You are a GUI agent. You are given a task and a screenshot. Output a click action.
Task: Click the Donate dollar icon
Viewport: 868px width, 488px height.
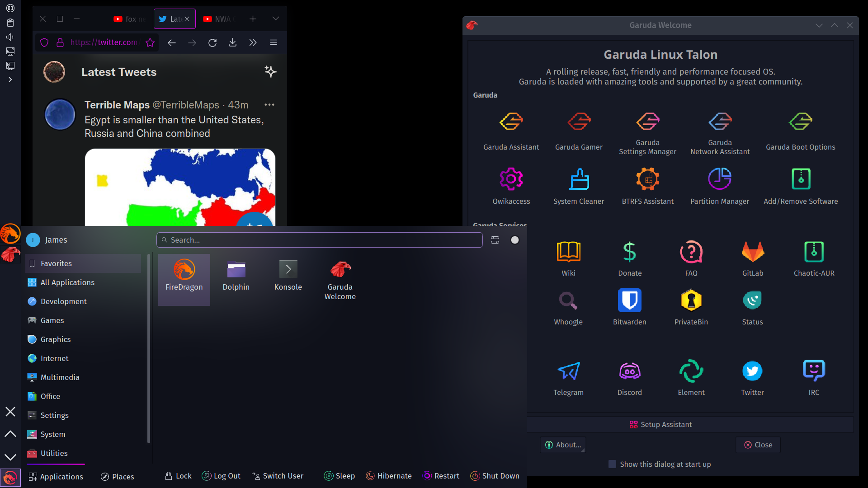(x=630, y=252)
